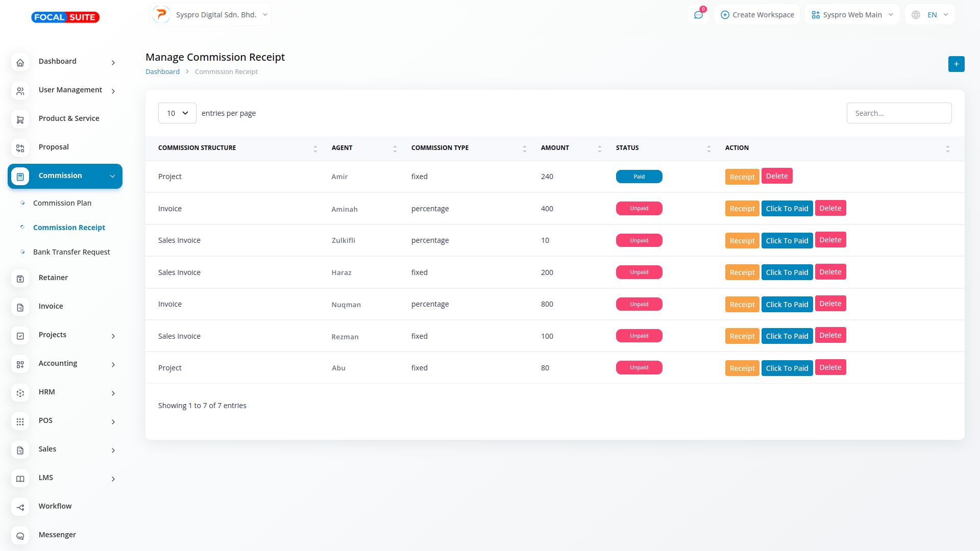Open the chat messages icon
The image size is (980, 551).
tap(698, 15)
